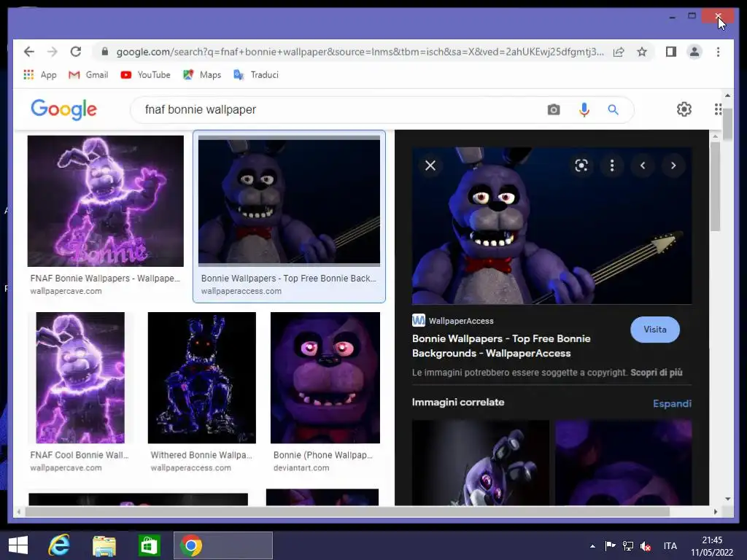The height and width of the screenshot is (560, 747).
Task: Open the YouTube bookmark
Action: 146,75
